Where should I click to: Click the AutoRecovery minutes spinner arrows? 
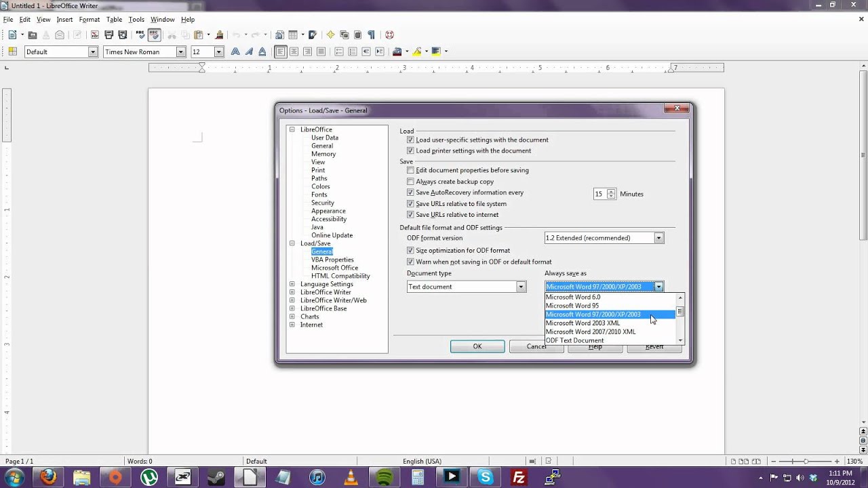(611, 194)
